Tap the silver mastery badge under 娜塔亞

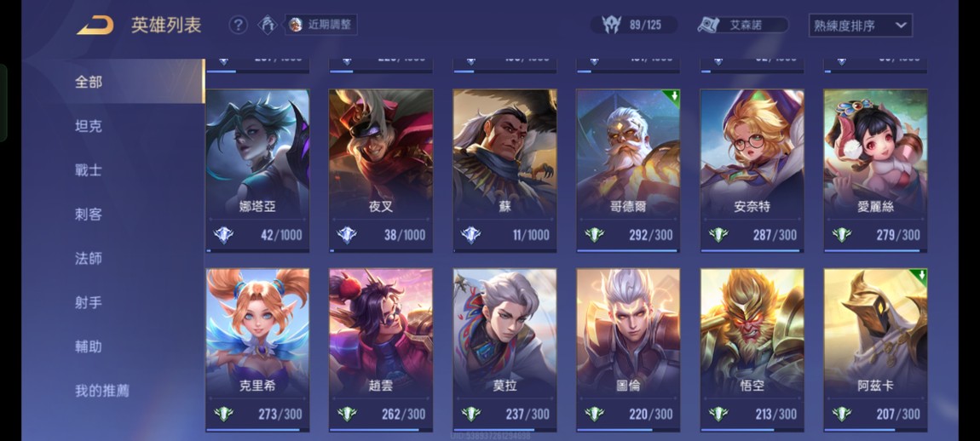click(x=224, y=235)
